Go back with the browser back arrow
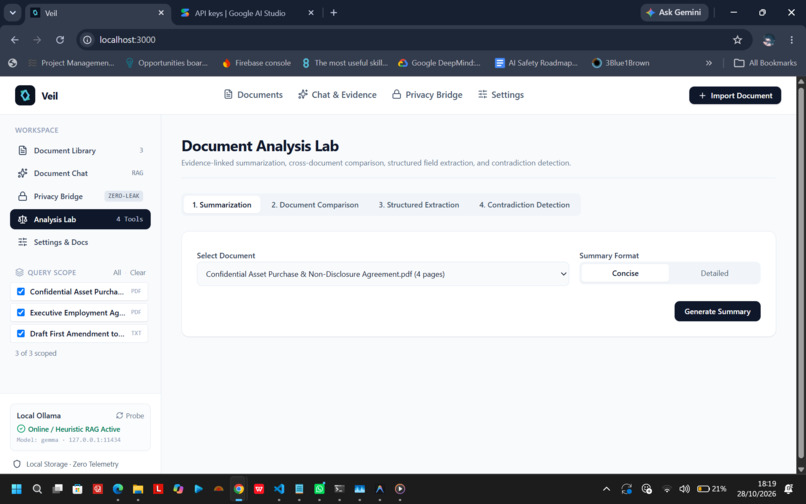 pos(15,40)
